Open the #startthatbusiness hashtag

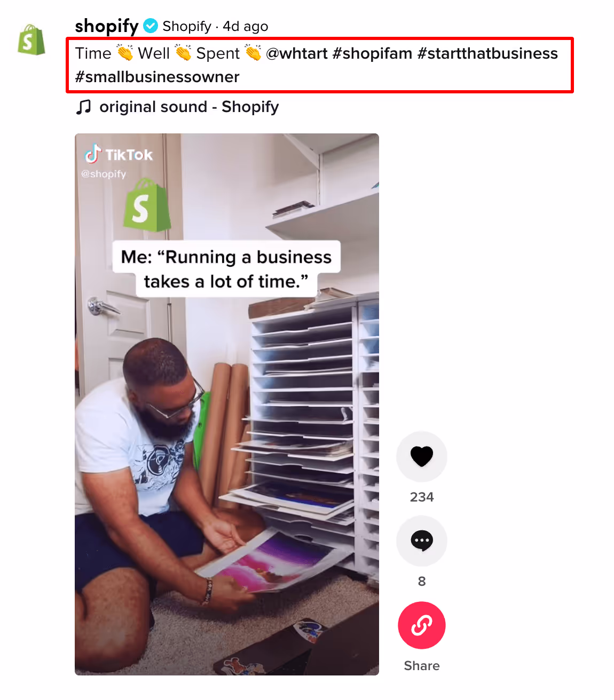point(487,53)
